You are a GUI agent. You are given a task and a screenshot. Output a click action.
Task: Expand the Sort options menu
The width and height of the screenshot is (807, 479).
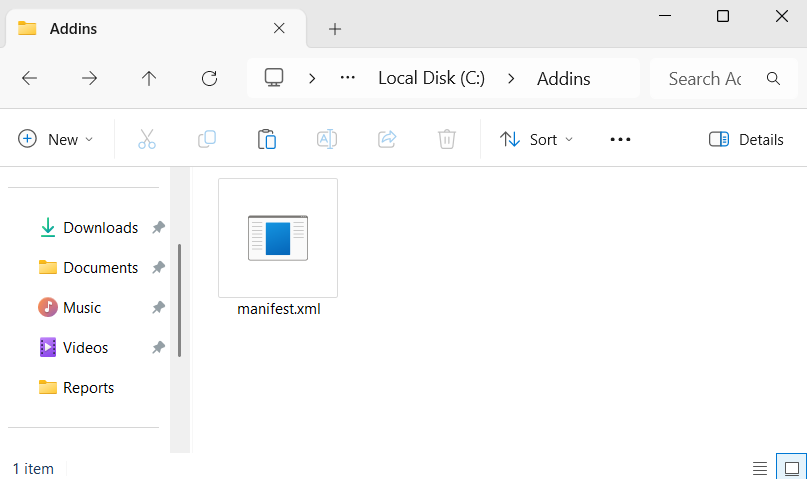(x=537, y=139)
